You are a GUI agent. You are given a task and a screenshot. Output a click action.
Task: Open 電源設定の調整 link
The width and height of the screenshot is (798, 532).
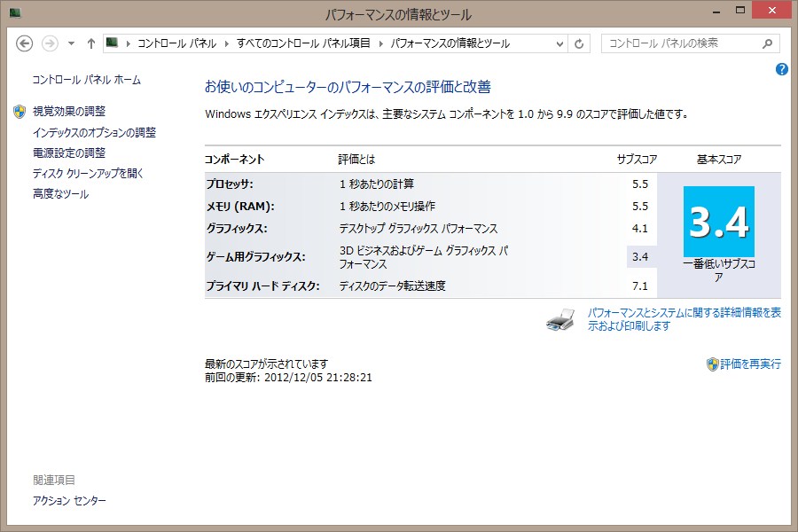coord(69,153)
